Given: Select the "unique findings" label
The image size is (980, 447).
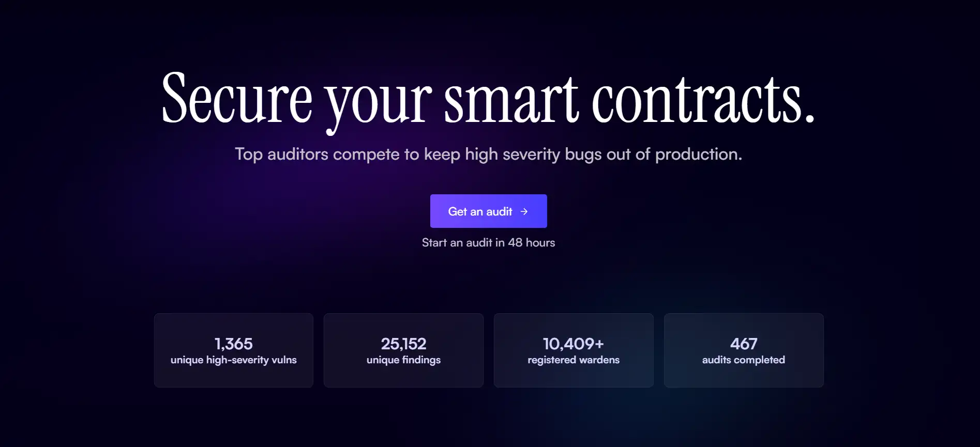Looking at the screenshot, I should tap(403, 360).
